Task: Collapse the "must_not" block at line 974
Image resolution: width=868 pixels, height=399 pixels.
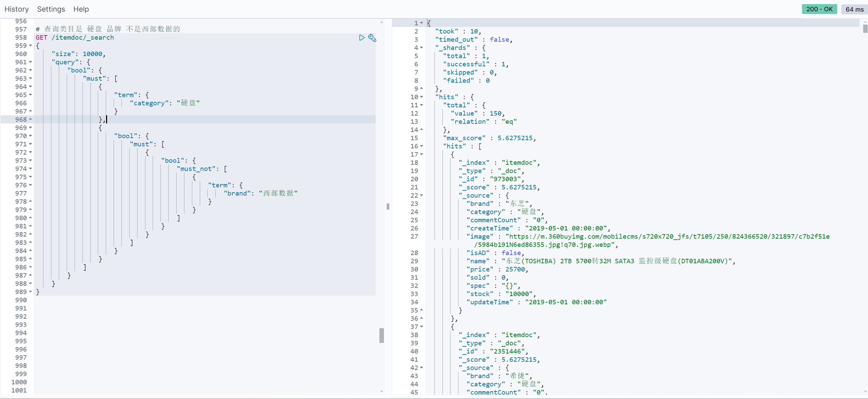Action: click(30, 169)
